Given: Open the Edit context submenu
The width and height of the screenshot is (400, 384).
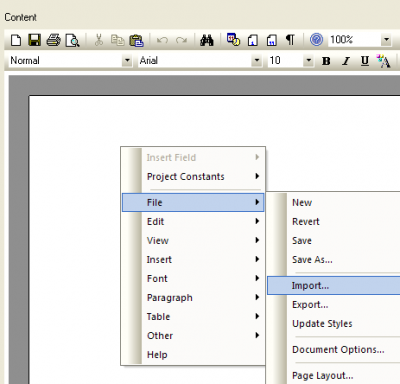Looking at the screenshot, I should tap(193, 221).
